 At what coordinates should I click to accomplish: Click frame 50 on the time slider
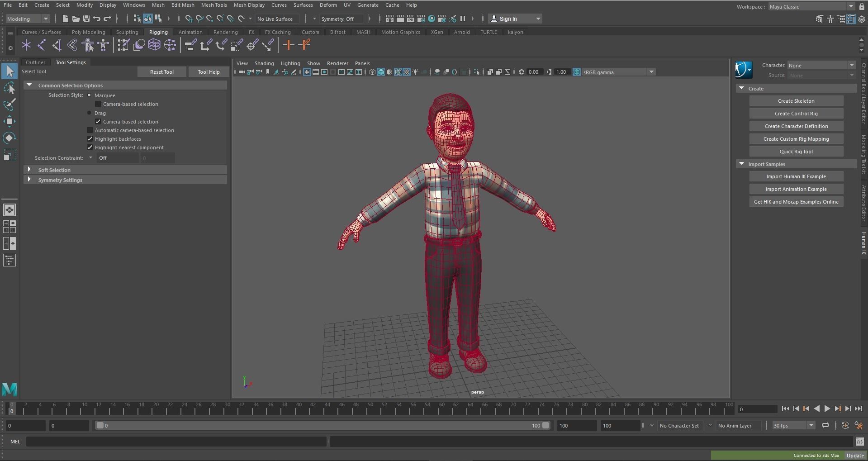click(370, 409)
